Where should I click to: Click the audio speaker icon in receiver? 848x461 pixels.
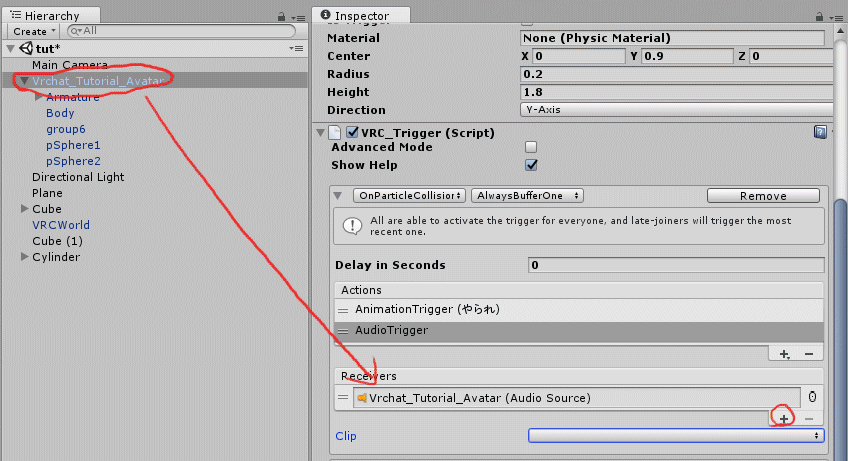tap(362, 398)
